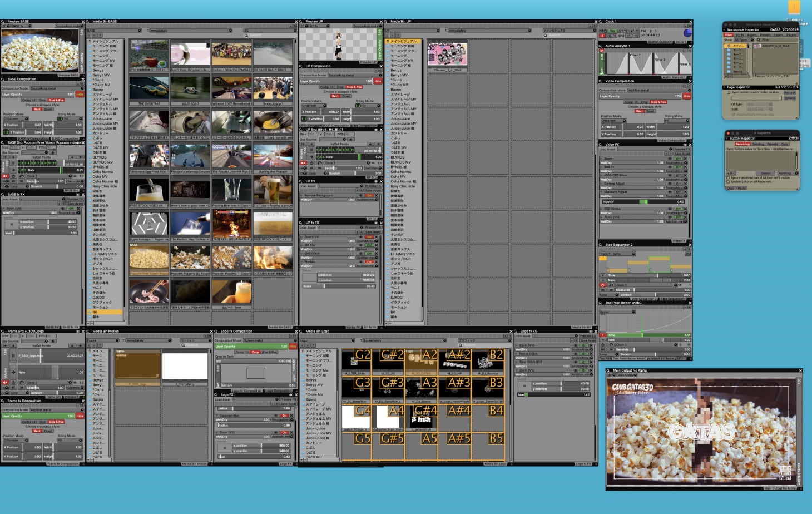This screenshot has height=514, width=812.
Task: Turn off Gaussian Blur in Logo FX
Action: [284, 416]
